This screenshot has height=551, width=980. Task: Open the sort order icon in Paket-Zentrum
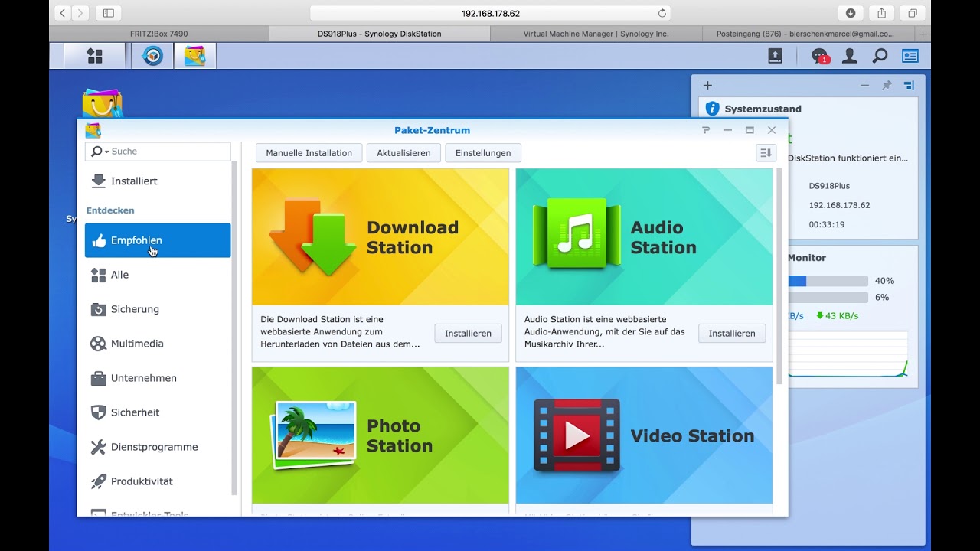click(766, 153)
